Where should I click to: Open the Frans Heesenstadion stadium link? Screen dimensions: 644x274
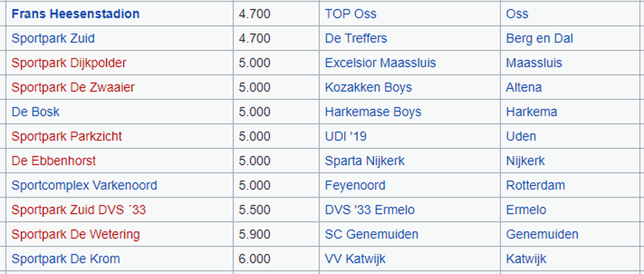click(75, 14)
